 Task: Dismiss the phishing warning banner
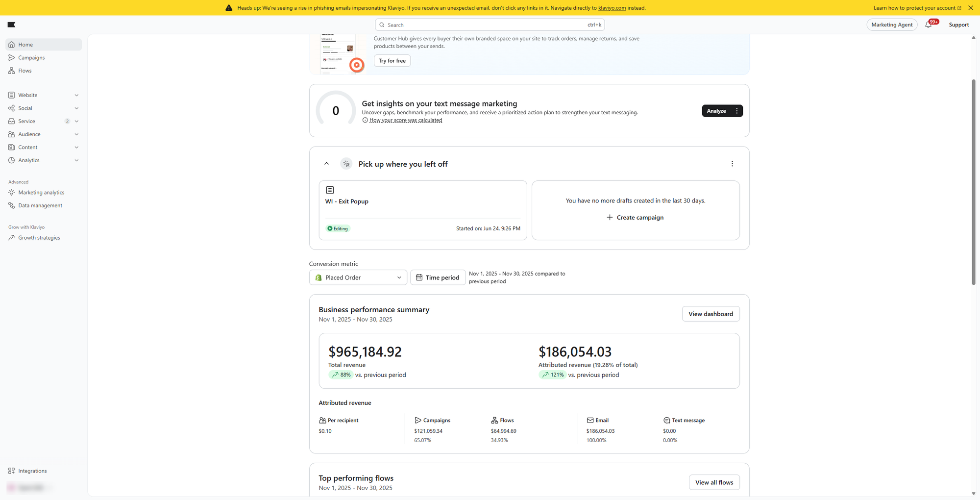970,8
